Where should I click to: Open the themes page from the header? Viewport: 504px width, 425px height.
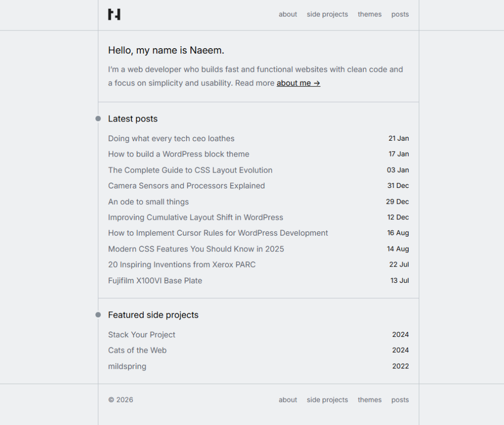click(x=370, y=14)
